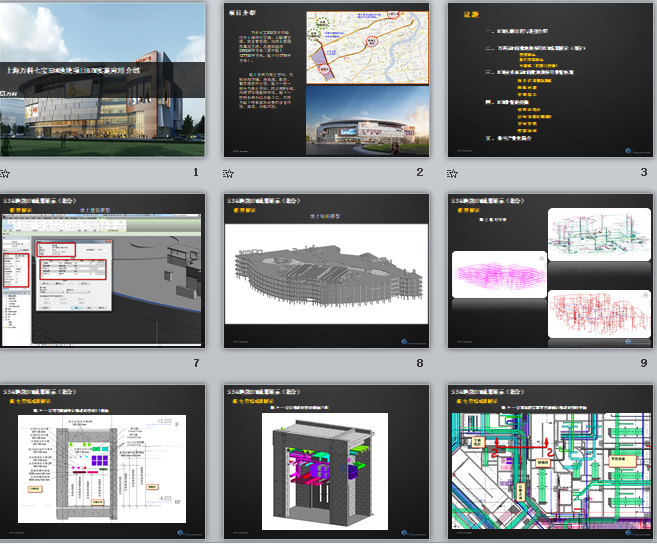Image resolution: width=657 pixels, height=544 pixels.
Task: Select slide 3 agenda with yellow text
Action: coord(550,80)
